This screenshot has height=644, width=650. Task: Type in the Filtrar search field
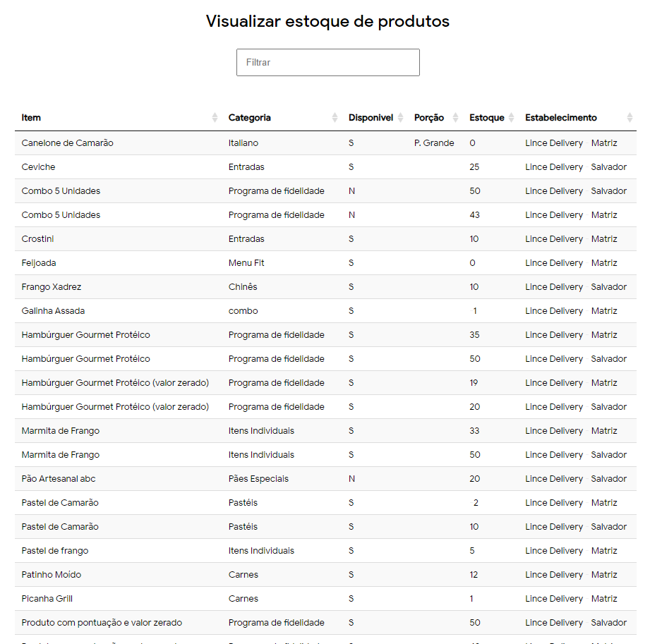pyautogui.click(x=327, y=62)
